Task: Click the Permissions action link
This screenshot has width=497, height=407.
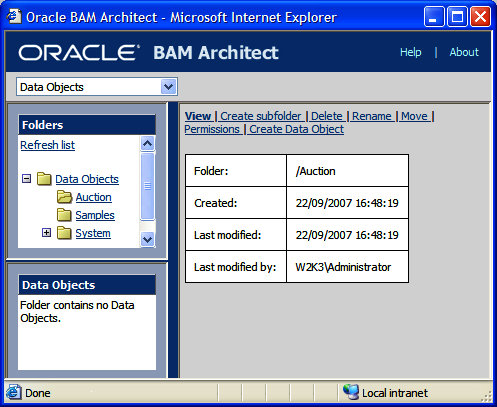Action: 212,129
